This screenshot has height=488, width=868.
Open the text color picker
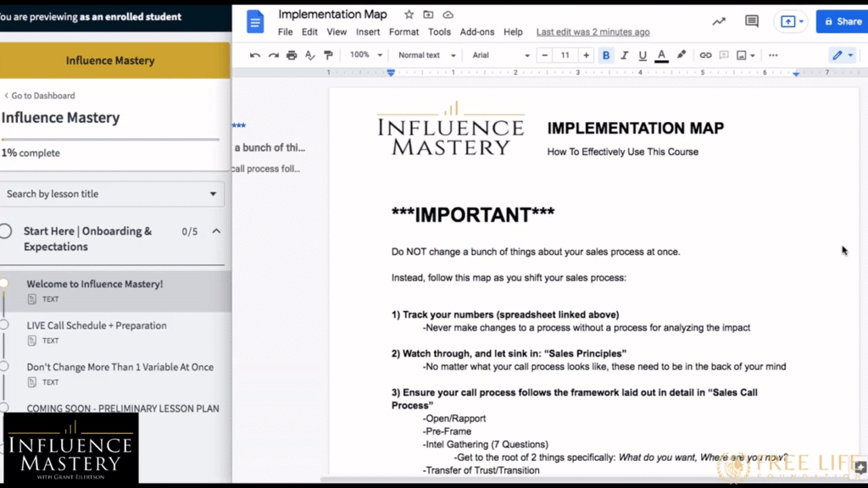point(662,54)
